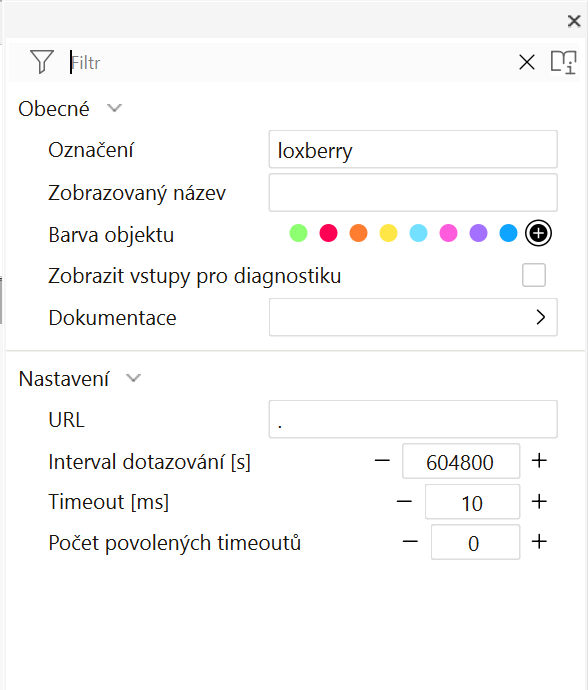Pick the pink object color
The image size is (588, 690).
pos(448,233)
